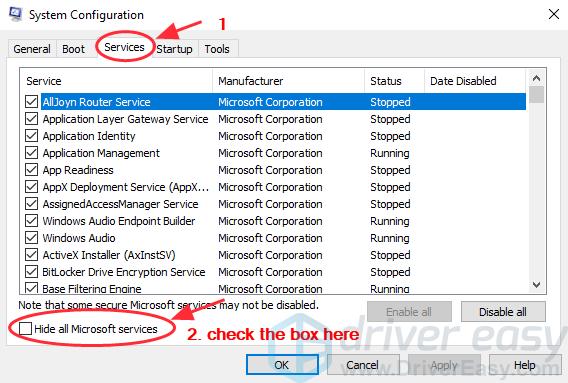
Task: Uncheck AllJoyn Router Service checkbox
Action: tap(32, 102)
